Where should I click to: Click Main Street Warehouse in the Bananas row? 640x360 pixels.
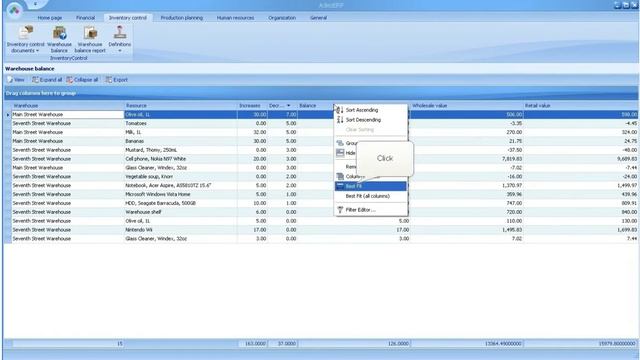(68, 141)
